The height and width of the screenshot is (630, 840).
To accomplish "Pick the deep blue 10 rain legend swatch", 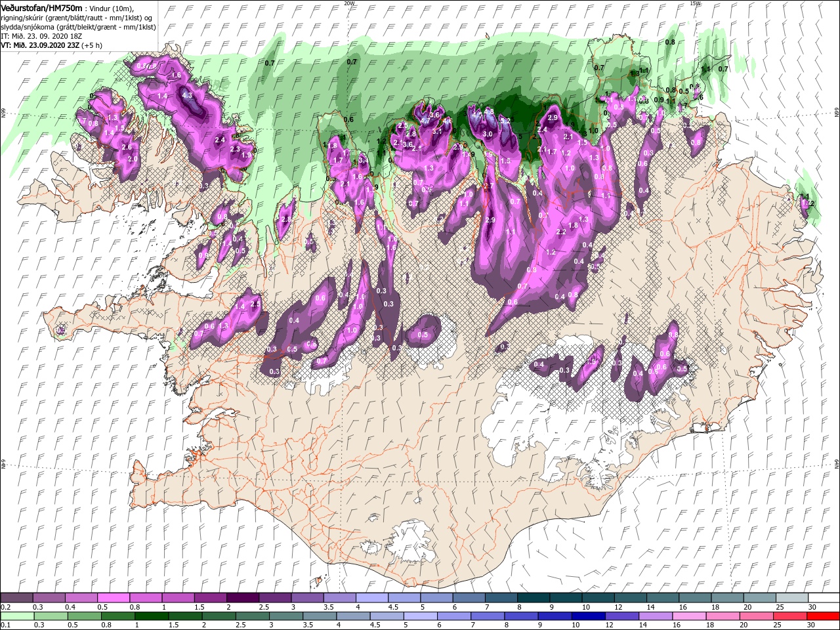I will (x=589, y=616).
